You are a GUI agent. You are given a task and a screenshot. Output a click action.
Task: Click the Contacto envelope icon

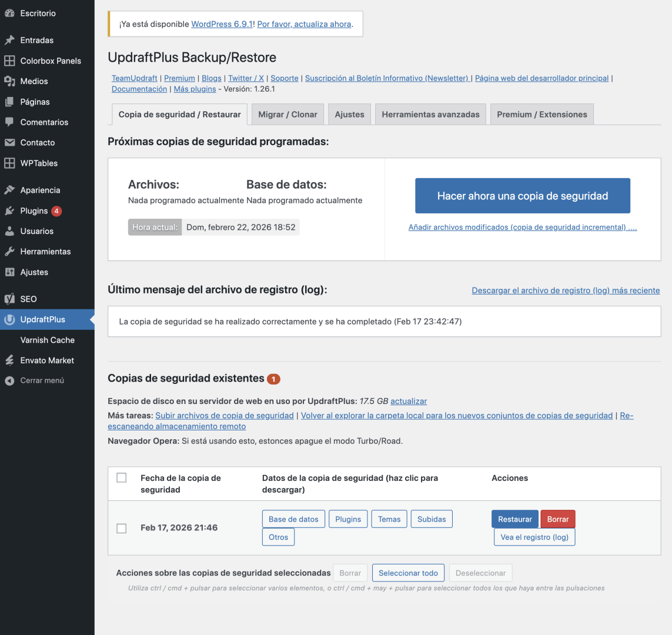9,143
